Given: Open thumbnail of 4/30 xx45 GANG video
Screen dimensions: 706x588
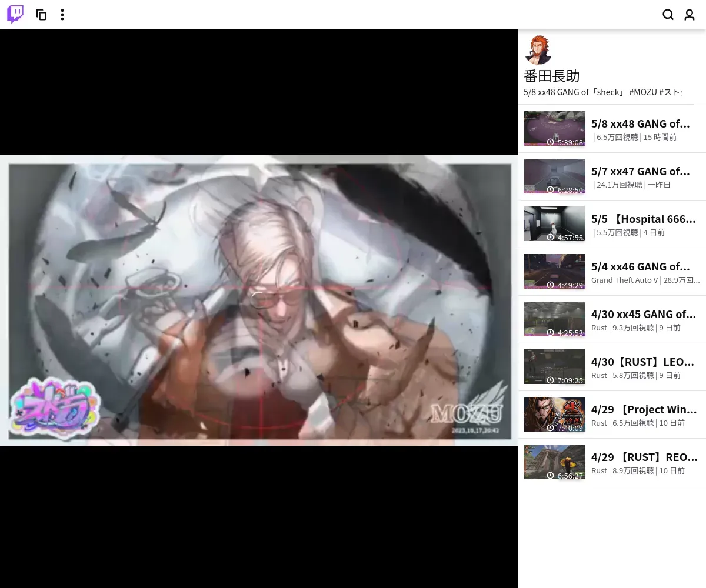Looking at the screenshot, I should (554, 319).
